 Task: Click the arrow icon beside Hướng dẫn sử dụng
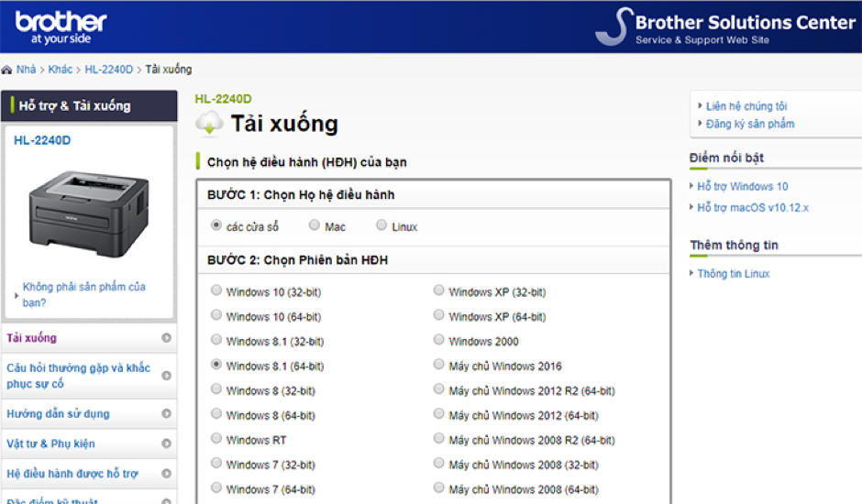166,414
